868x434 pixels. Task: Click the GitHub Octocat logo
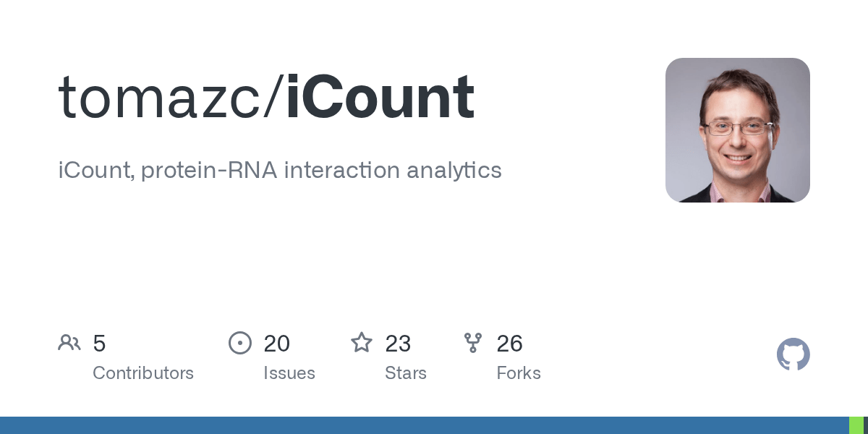(793, 354)
